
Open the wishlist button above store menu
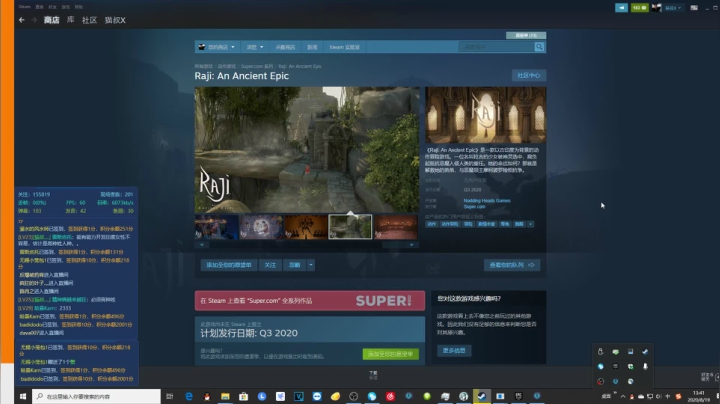[x=526, y=35]
